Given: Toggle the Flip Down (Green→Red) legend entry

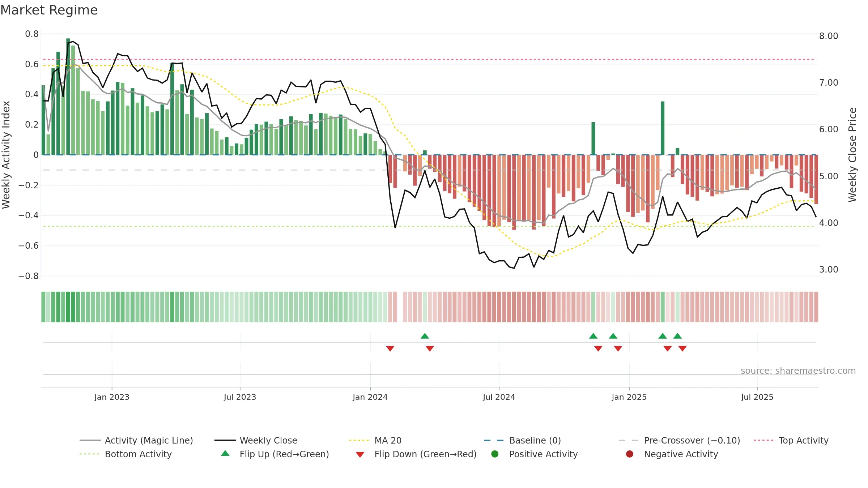Looking at the screenshot, I should pos(416,454).
